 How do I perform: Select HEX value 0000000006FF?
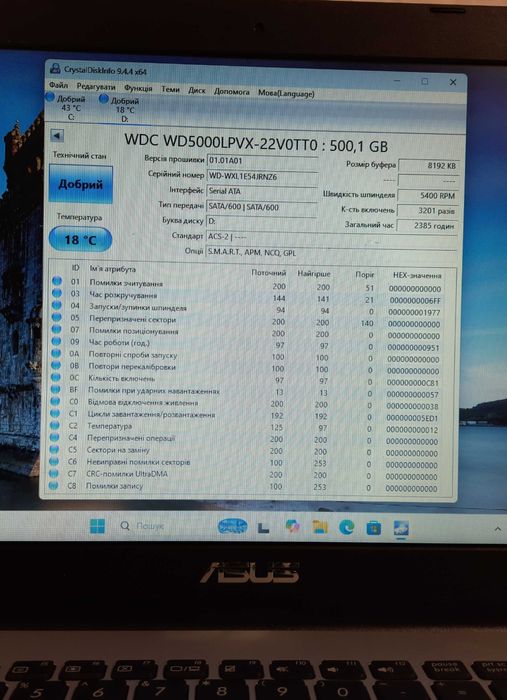[415, 300]
